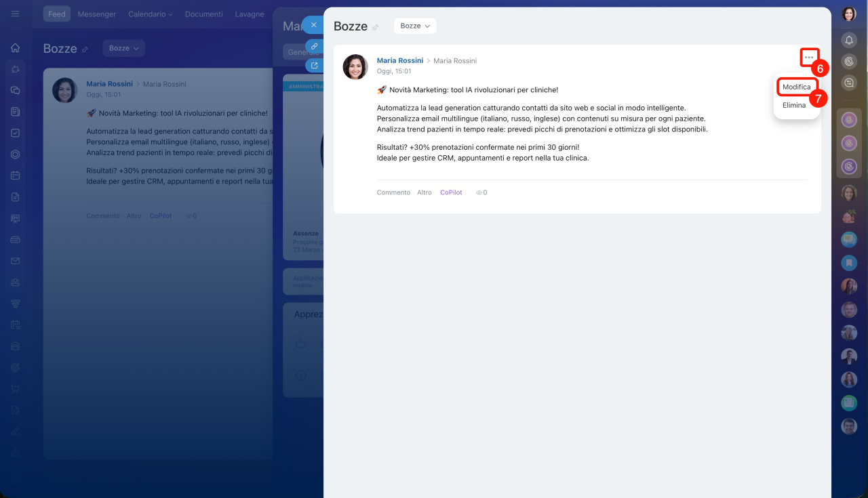This screenshot has width=868, height=498.
Task: Switch to the Messenger tab
Action: (x=96, y=14)
